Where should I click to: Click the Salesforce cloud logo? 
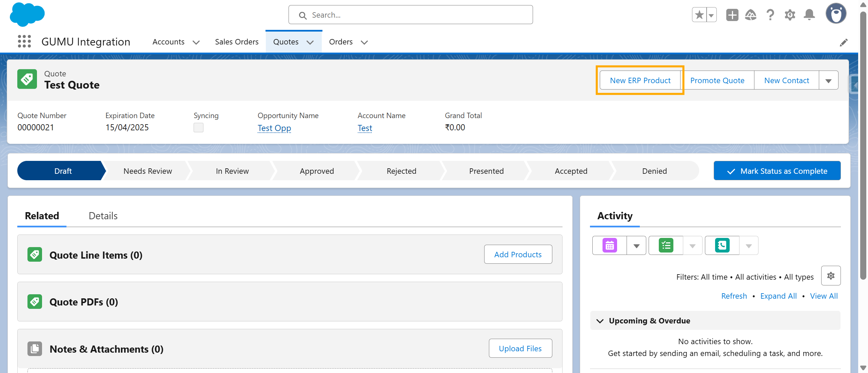pyautogui.click(x=27, y=14)
